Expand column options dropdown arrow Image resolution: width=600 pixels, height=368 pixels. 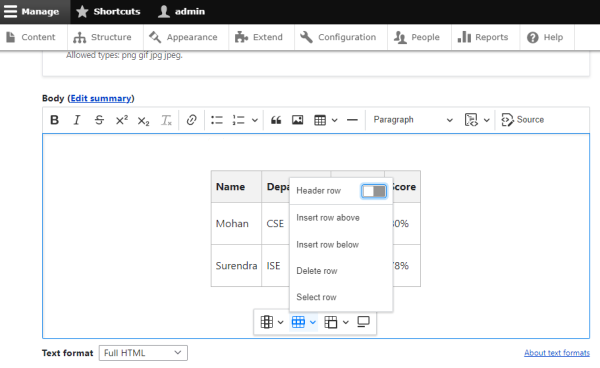pyautogui.click(x=280, y=322)
